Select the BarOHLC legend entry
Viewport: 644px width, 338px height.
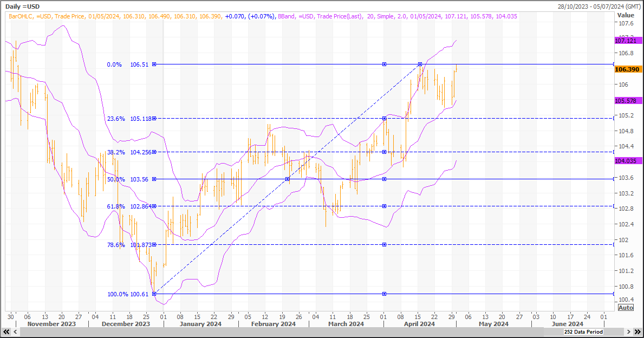tap(142, 16)
